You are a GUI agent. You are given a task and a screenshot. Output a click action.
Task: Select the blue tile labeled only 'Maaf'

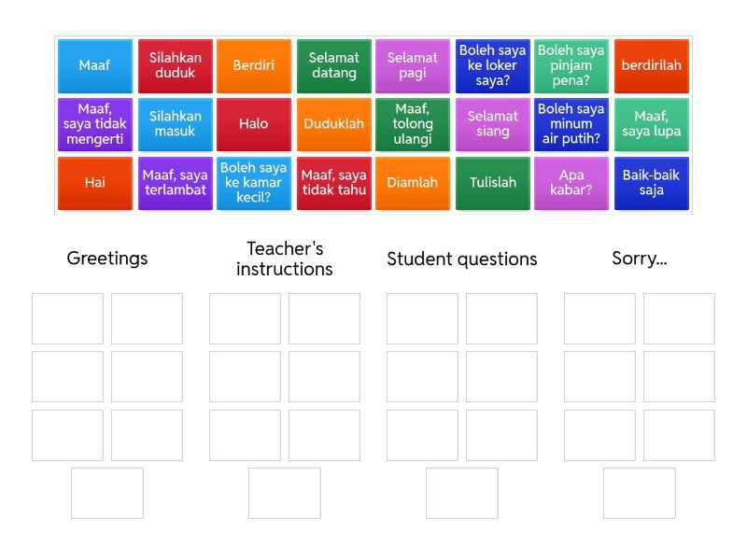(x=94, y=65)
